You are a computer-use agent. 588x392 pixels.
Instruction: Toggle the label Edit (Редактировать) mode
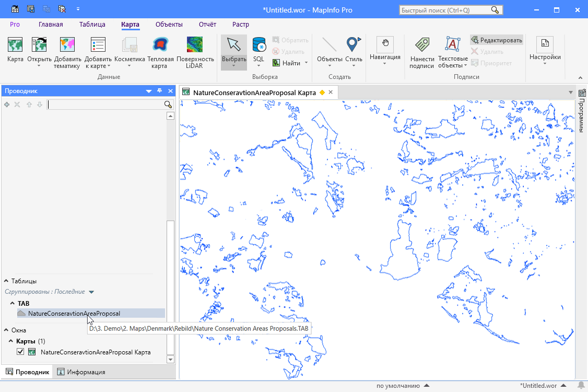(496, 40)
